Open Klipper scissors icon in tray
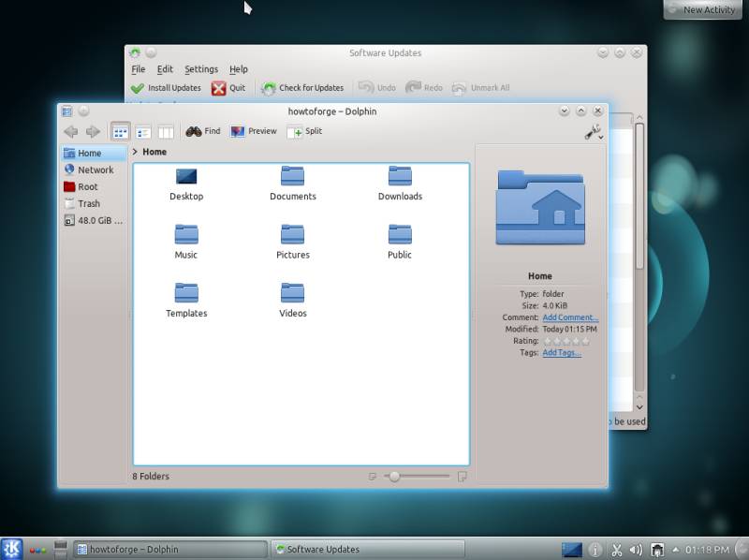Image resolution: width=749 pixels, height=560 pixels. pyautogui.click(x=617, y=551)
